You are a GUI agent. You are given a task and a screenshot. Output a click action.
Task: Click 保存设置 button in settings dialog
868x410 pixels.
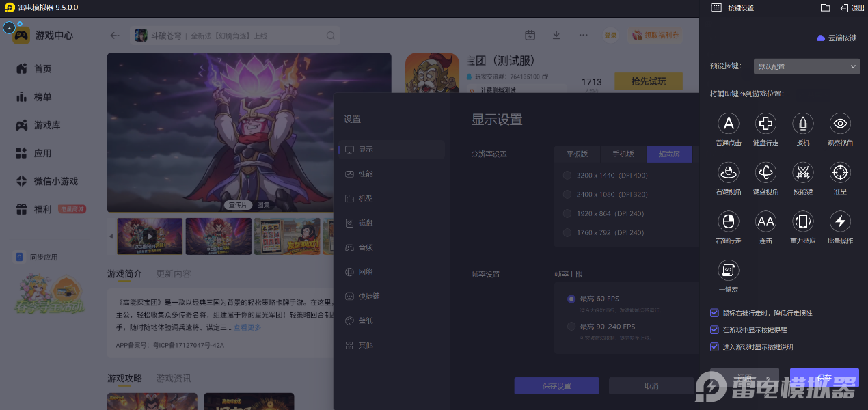click(x=556, y=386)
